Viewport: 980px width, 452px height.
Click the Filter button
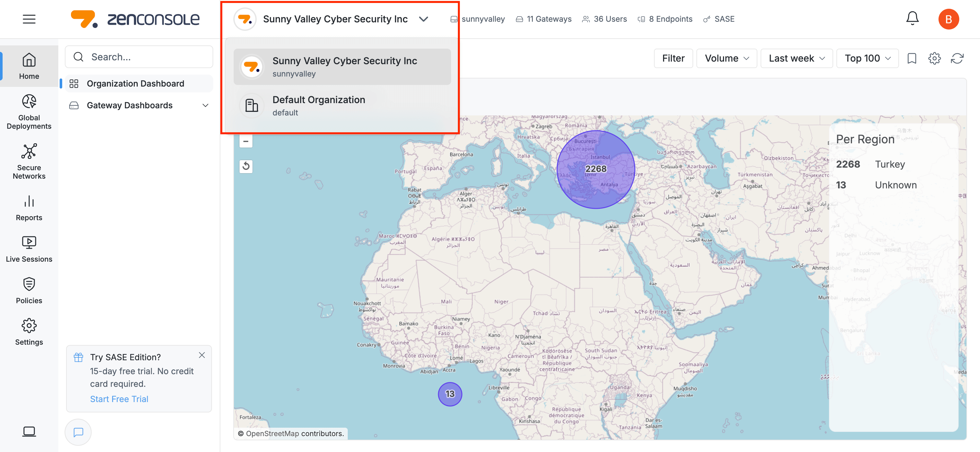pos(673,58)
